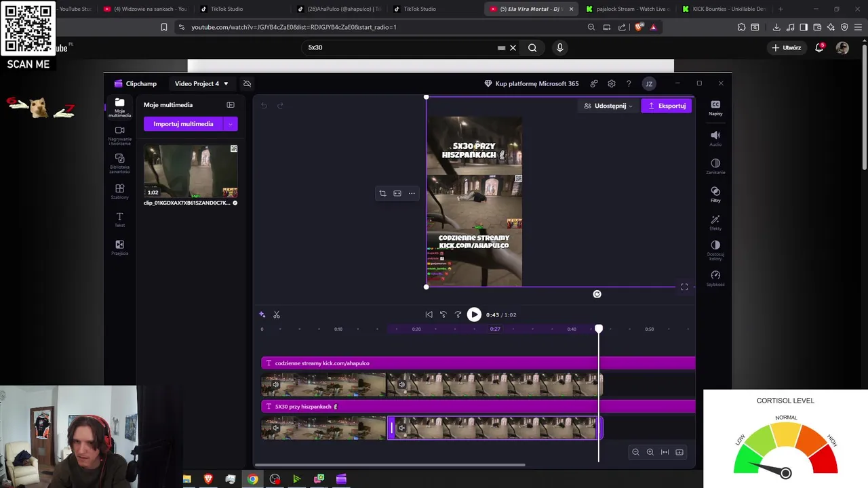This screenshot has height=488, width=868.
Task: Open Biblioteka zawartości sidebar tab
Action: coord(119,163)
